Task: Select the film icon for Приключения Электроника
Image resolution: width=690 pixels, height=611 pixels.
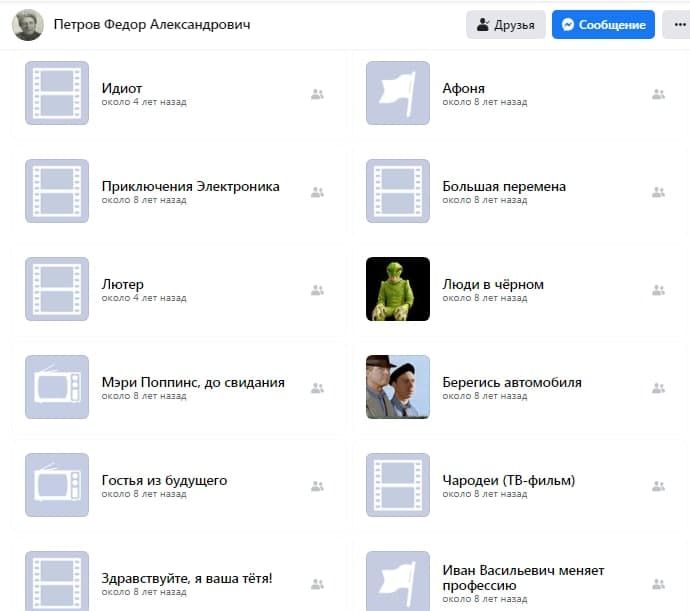Action: tap(56, 191)
